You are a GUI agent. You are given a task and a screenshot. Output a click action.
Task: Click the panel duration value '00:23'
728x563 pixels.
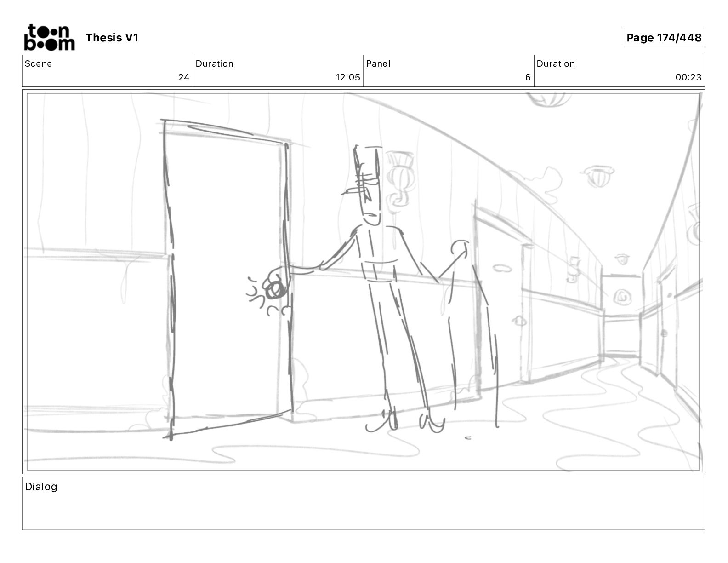[688, 77]
